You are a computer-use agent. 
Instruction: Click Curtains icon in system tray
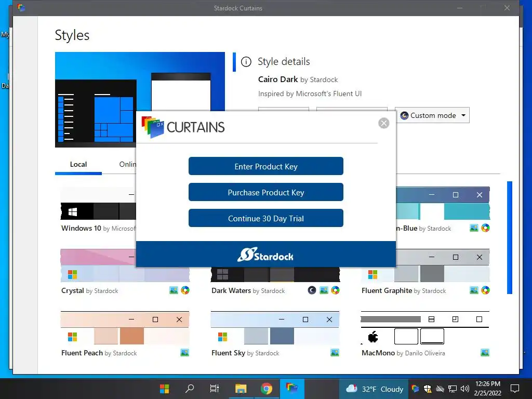click(x=415, y=389)
